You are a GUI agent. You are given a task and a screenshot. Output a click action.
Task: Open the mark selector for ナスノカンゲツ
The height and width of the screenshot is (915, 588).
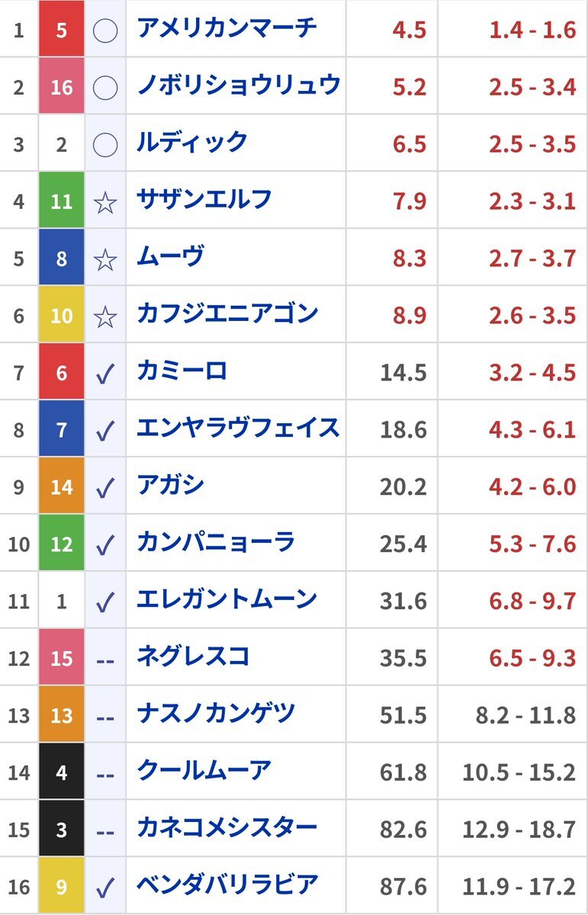[104, 716]
